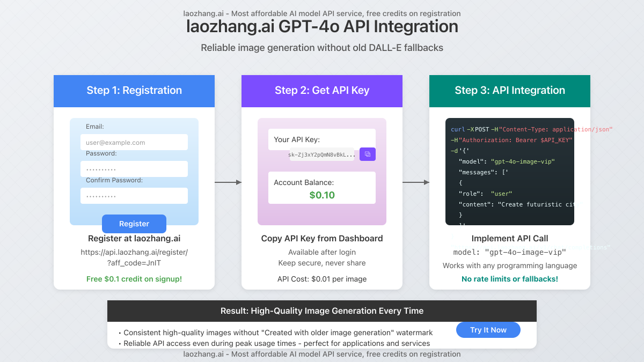Click 'Keep secure, never share' text

click(x=322, y=263)
